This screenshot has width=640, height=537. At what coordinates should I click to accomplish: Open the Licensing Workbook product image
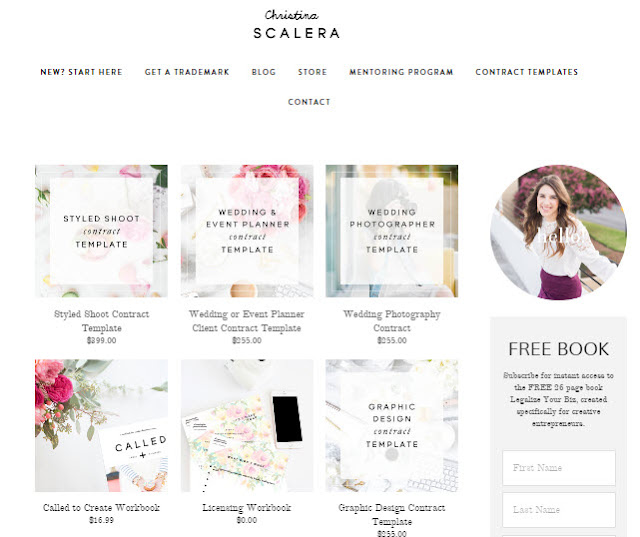coord(247,426)
